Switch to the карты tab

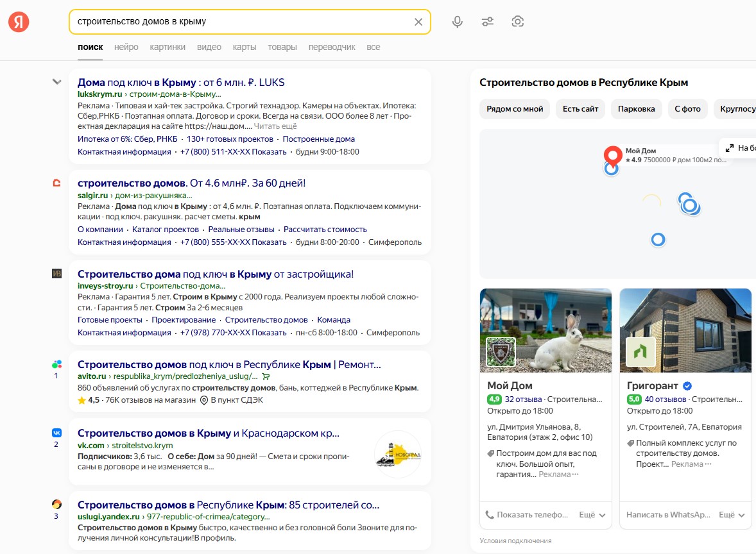click(x=245, y=47)
